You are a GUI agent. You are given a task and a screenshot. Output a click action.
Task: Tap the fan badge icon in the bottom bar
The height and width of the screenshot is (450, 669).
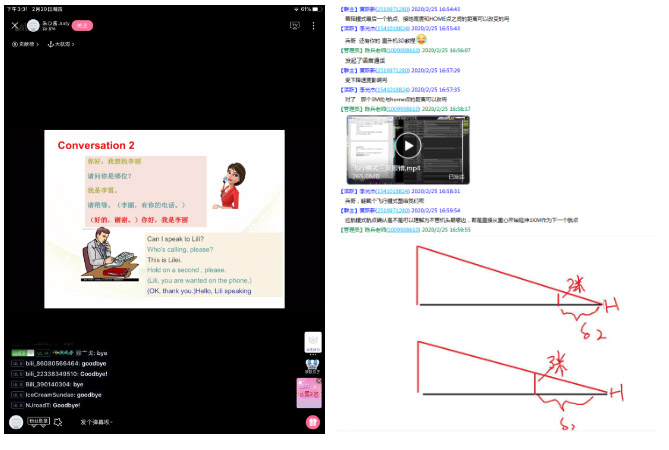click(x=38, y=422)
